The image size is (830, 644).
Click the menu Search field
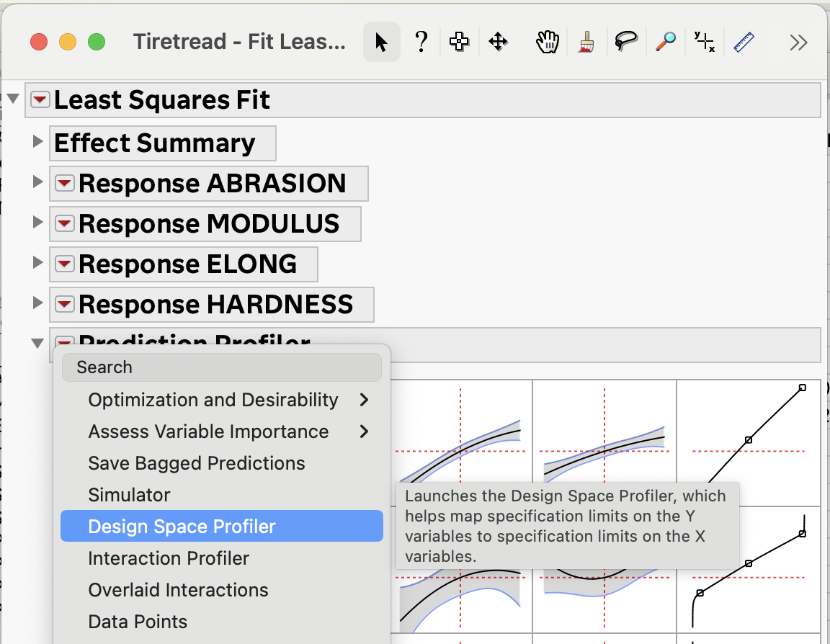[x=222, y=367]
